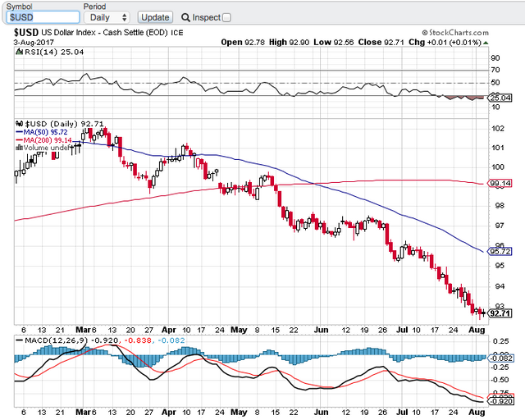Click the 92.71 last price tag
This screenshot has height=420, width=525.
pos(500,313)
